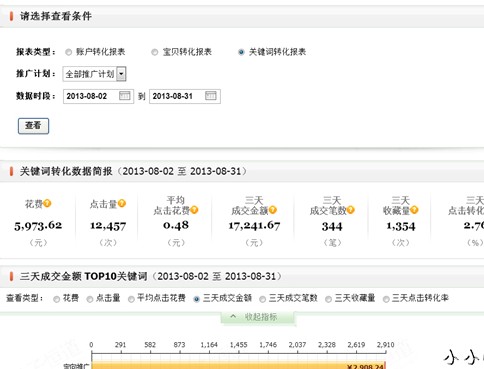
Task: Select 花费 view type radio
Action: click(x=56, y=299)
